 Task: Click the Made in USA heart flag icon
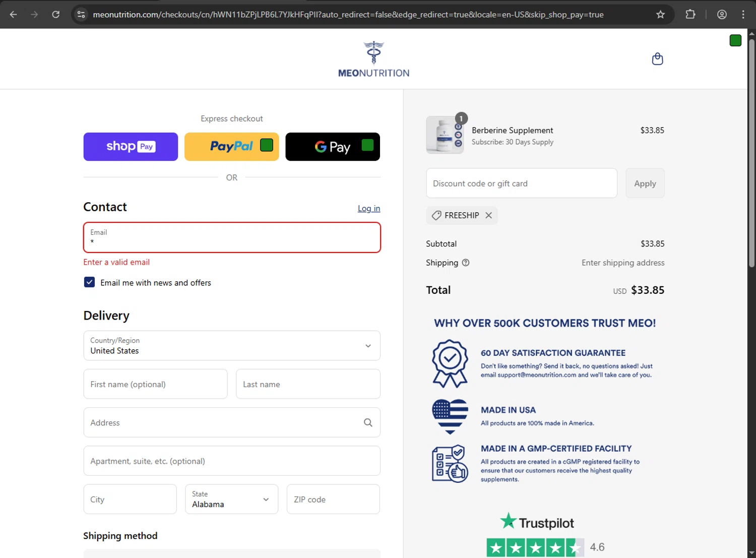click(450, 416)
